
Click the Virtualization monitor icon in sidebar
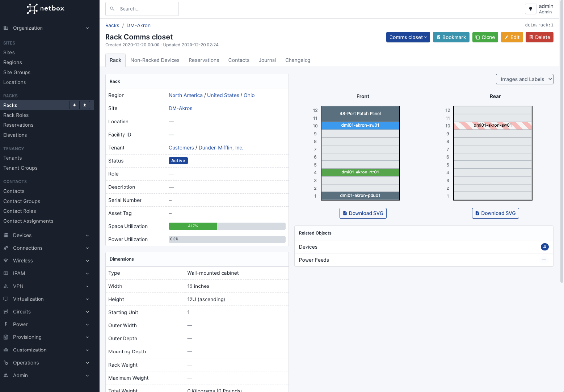coord(6,299)
